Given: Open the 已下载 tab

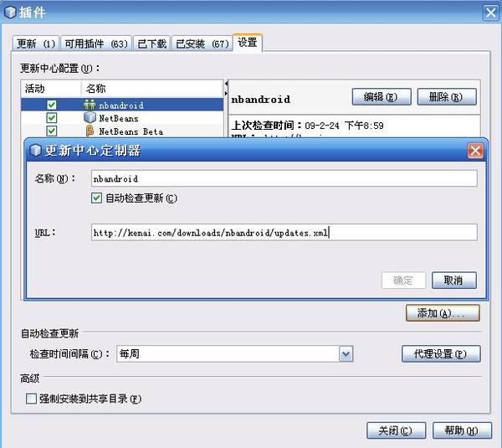Looking at the screenshot, I should 151,44.
